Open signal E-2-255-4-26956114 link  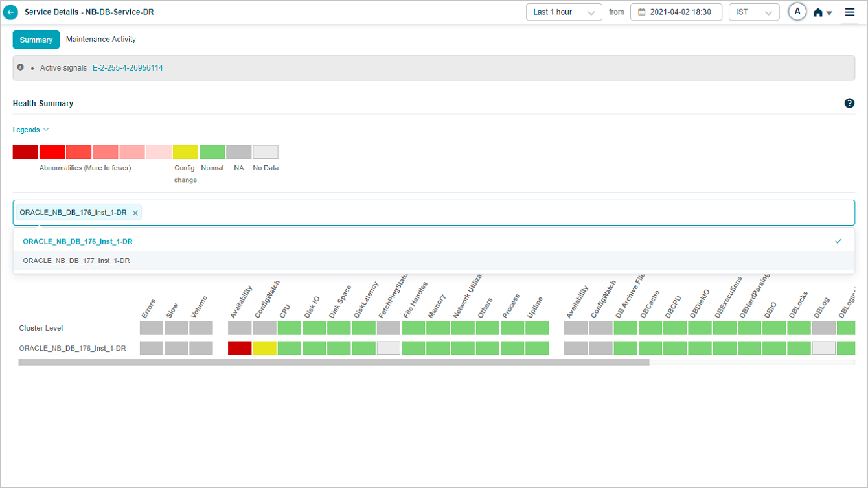click(x=128, y=68)
